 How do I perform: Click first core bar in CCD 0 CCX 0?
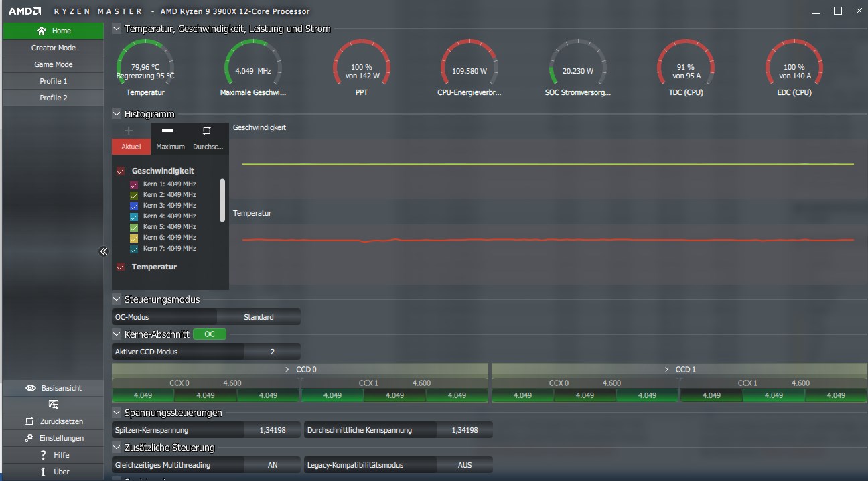pyautogui.click(x=143, y=395)
